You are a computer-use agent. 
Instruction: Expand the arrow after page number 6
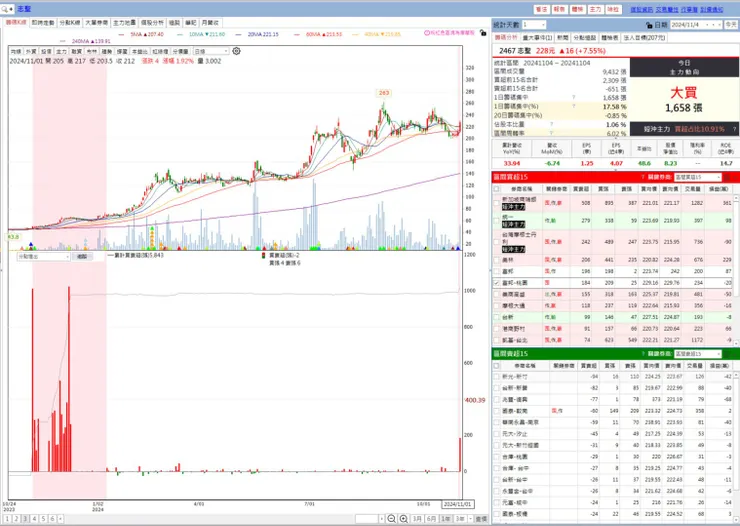tap(60, 519)
